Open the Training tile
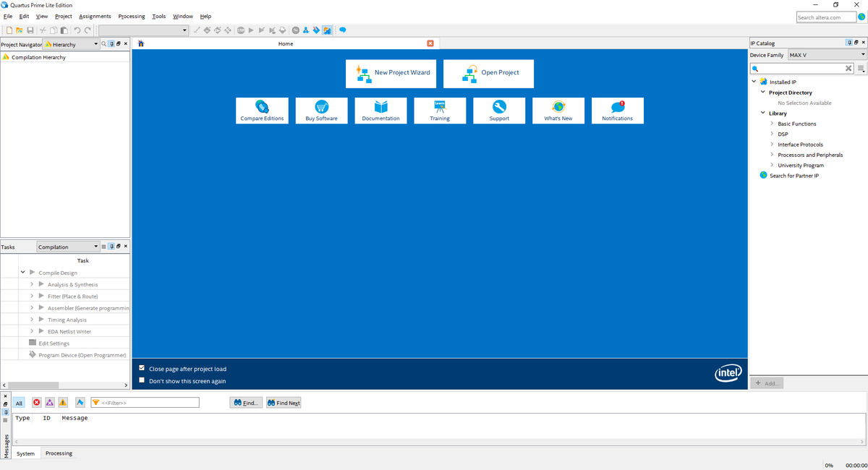 click(440, 111)
